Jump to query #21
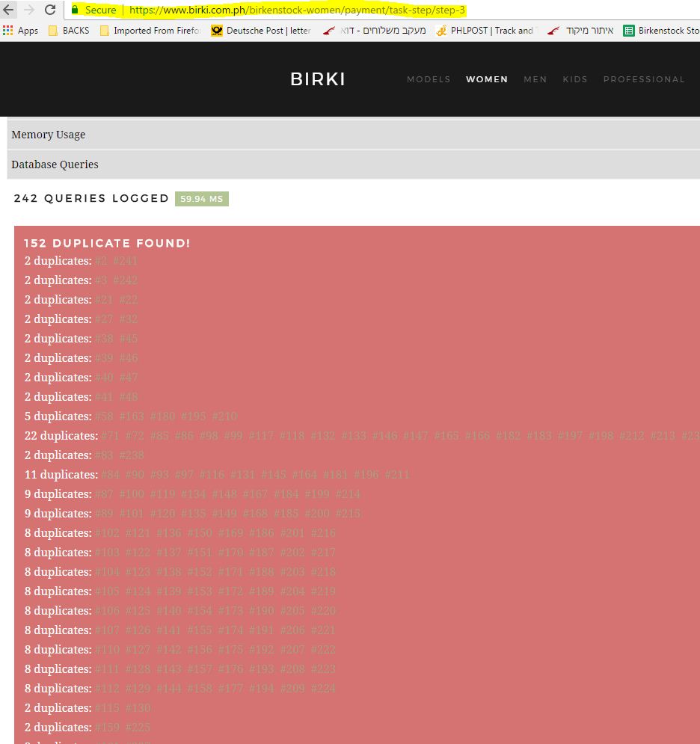This screenshot has width=700, height=744. (104, 300)
